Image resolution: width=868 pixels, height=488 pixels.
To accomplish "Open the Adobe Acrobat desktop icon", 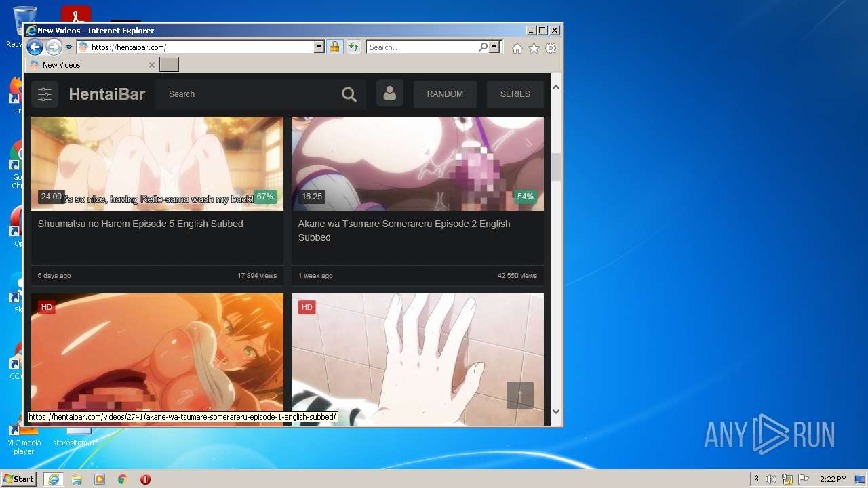I will pos(76,14).
